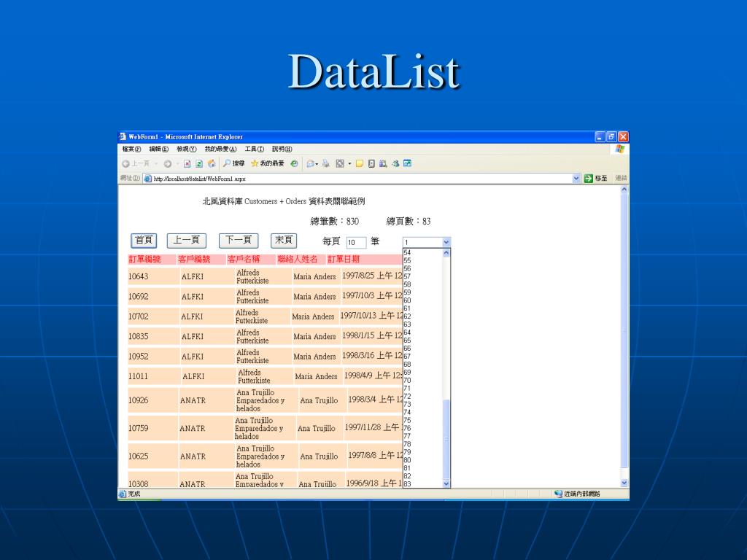Select page 70 in the dropdown list

click(x=422, y=381)
